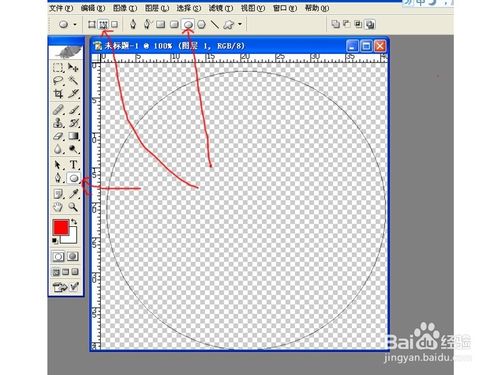The width and height of the screenshot is (500, 375).
Task: Select the Gradient tool
Action: coord(73,136)
